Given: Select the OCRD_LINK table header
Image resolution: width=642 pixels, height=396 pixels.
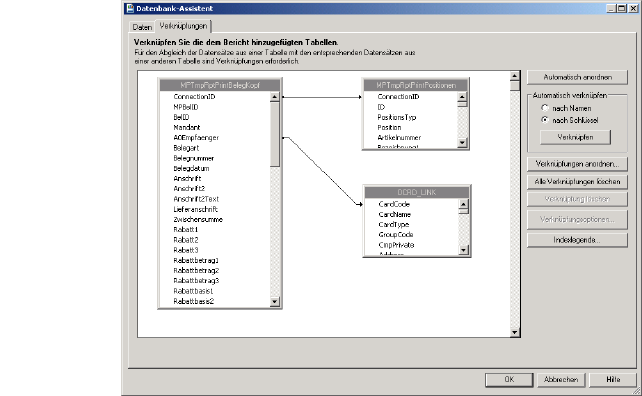Looking at the screenshot, I should (417, 192).
